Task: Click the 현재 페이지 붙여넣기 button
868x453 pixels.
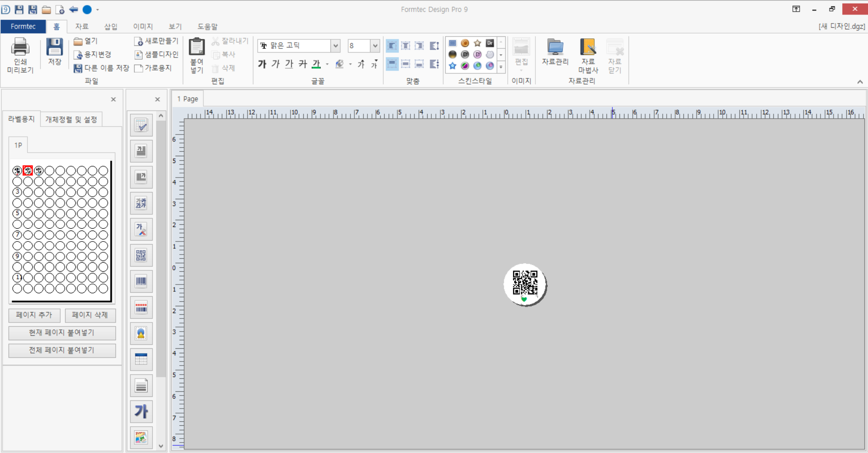Action: click(x=62, y=333)
